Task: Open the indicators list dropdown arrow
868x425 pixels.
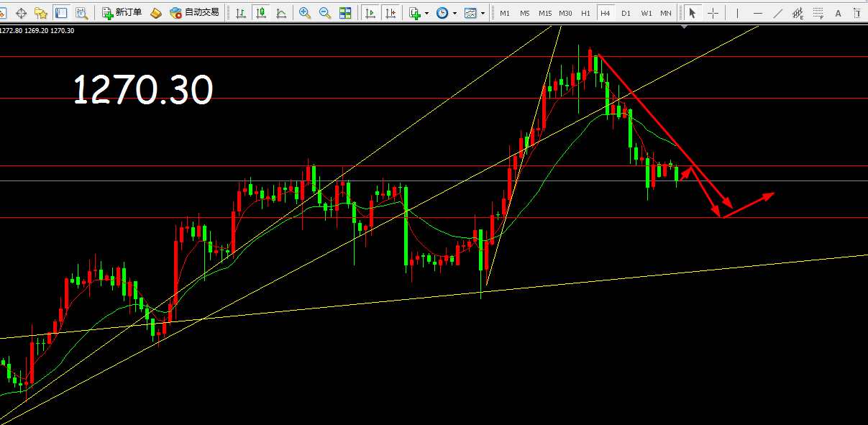Action: tap(426, 13)
